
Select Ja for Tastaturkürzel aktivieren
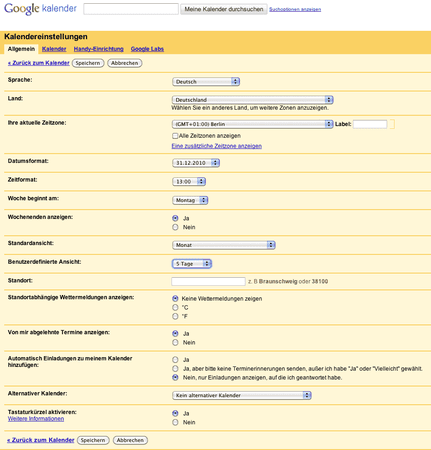175,413
